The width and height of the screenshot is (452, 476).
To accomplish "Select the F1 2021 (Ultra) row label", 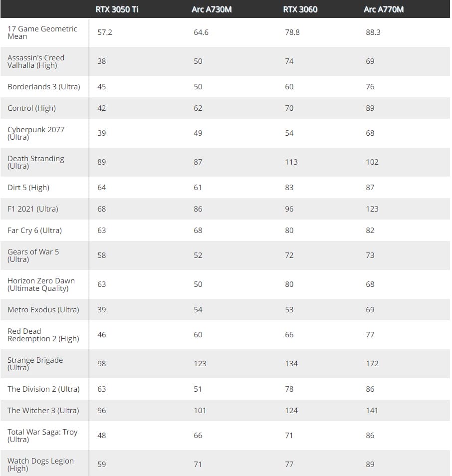I will tap(33, 209).
